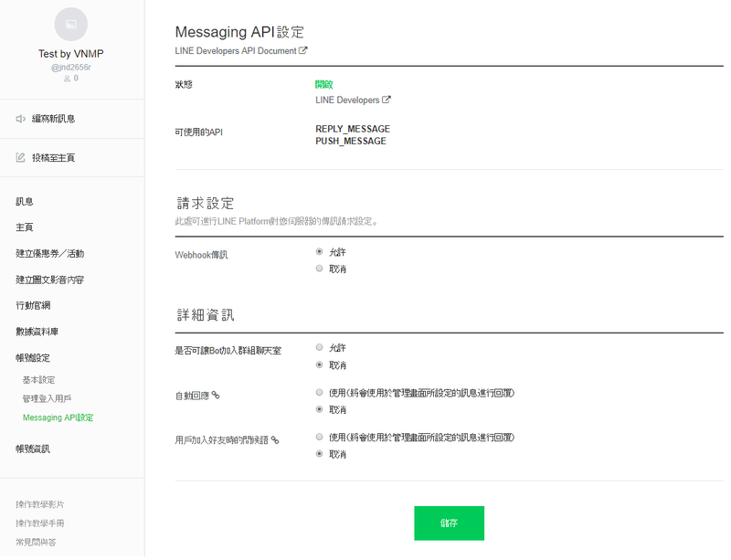
Task: Click the megaphone icon beside 編寫新訊息
Action: 20,119
